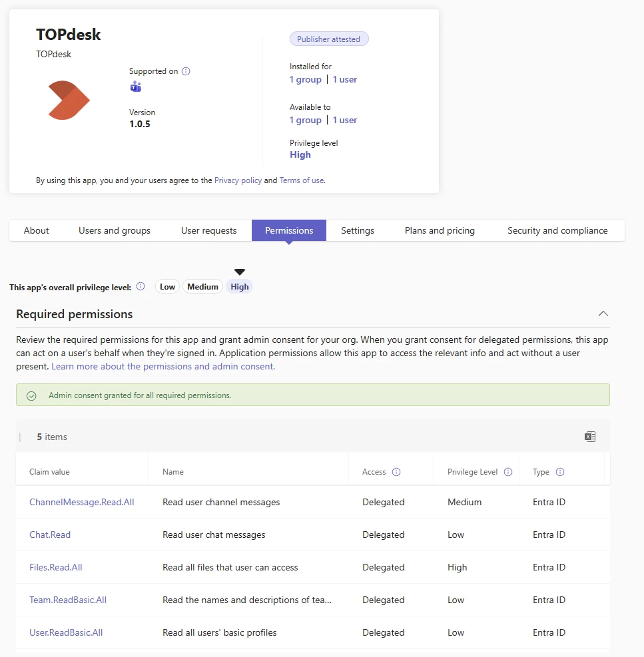Open User.ReadBasic.All claim value
644x657 pixels.
[66, 632]
